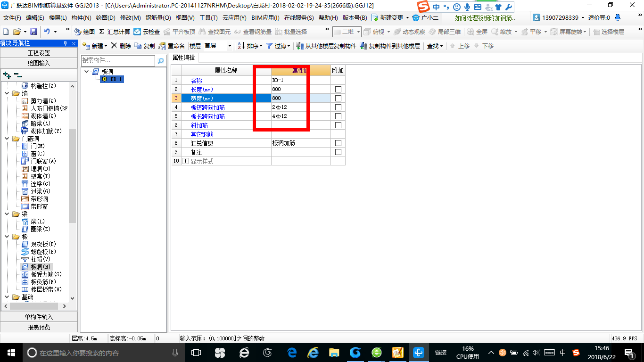The width and height of the screenshot is (644, 362).
Task: Click the Undo arrow icon
Action: [x=47, y=32]
